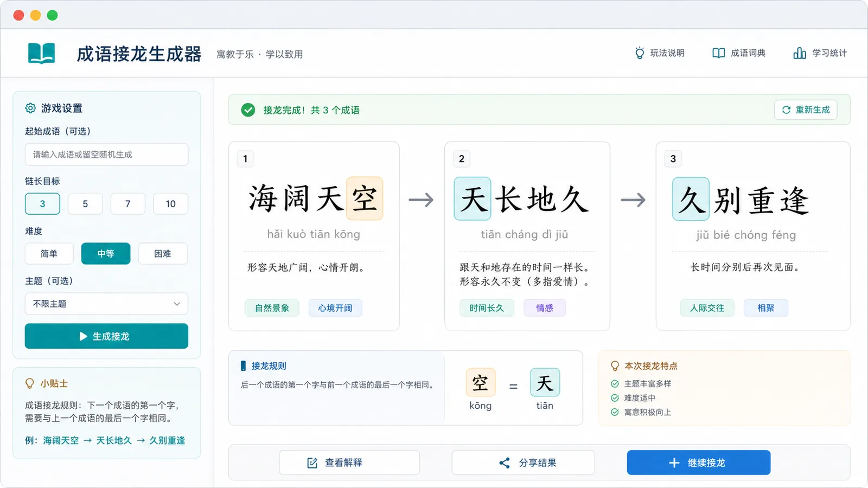The height and width of the screenshot is (488, 868).
Task: Click the 时间长久 tag
Action: pyautogui.click(x=487, y=308)
